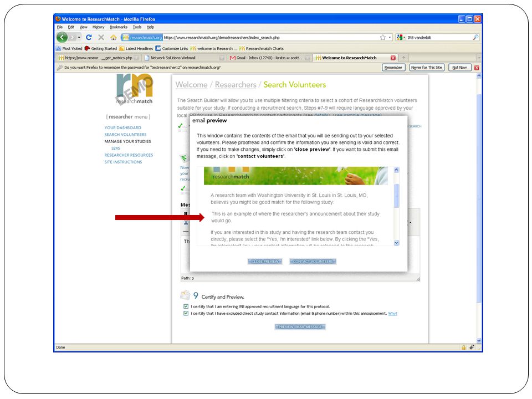This screenshot has height=399, width=532.
Task: Open YOUR DASHBOARD link
Action: [123, 128]
